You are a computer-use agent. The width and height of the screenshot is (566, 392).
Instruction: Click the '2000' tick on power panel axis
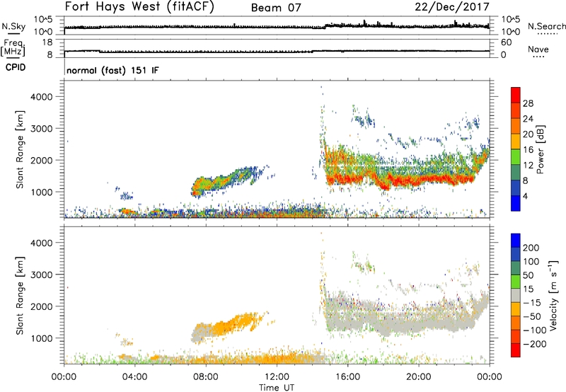[42, 160]
